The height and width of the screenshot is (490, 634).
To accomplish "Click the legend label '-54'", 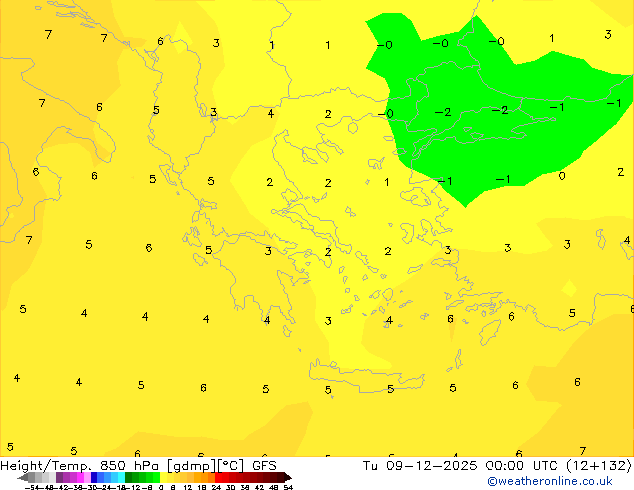I will click(x=32, y=488).
